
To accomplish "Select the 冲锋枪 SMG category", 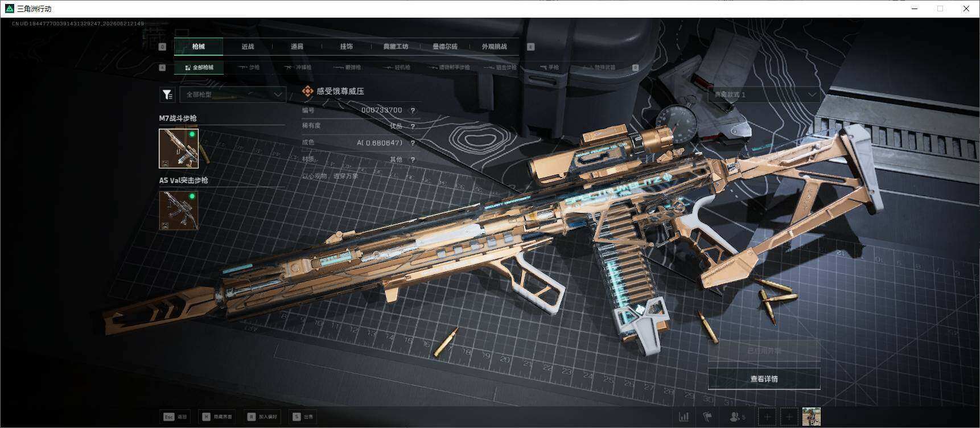I will [298, 68].
